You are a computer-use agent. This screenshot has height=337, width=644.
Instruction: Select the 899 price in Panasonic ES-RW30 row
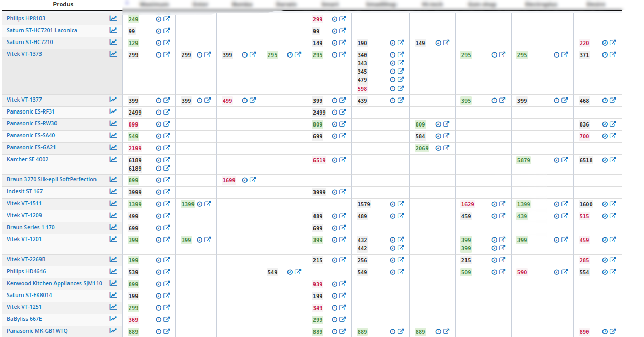(134, 124)
